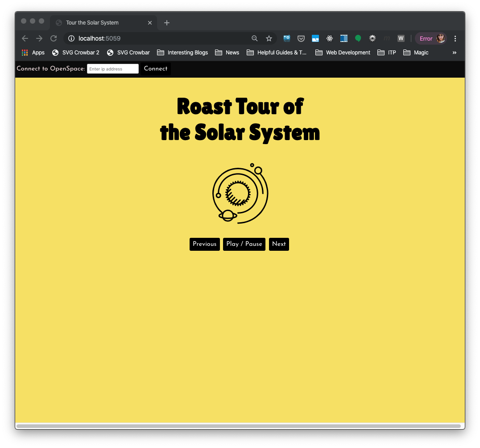
Task: Open the SVG Crowbar 2 bookmark
Action: pyautogui.click(x=75, y=53)
